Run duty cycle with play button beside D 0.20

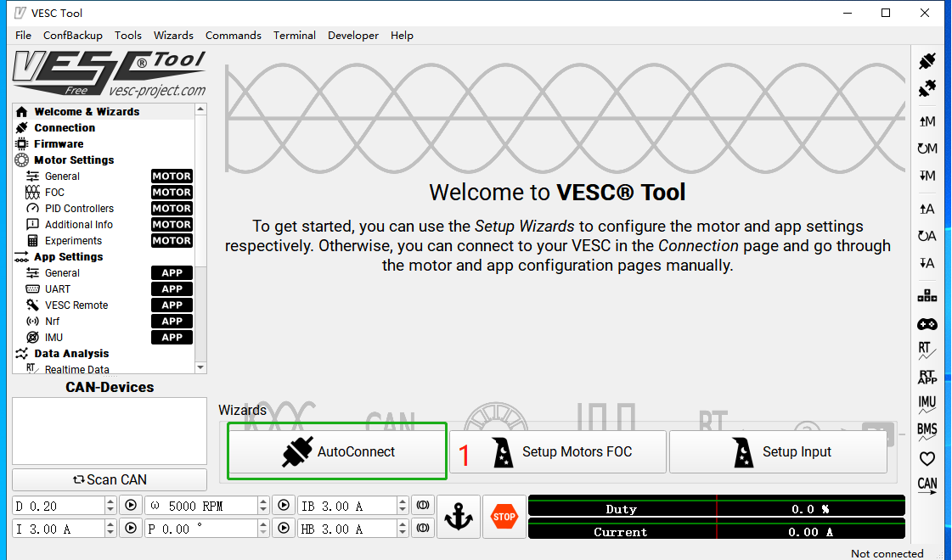pos(131,506)
